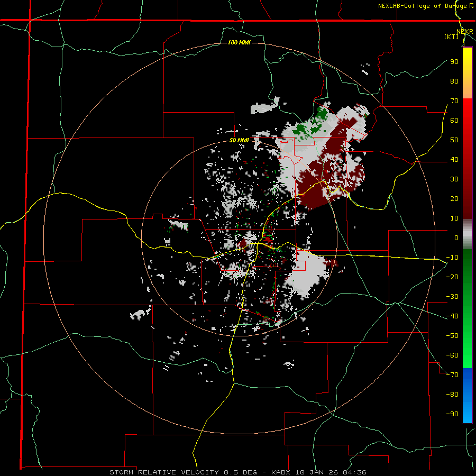476x476 pixels.
Task: Click the -10 value on velocity scale
Action: [452, 258]
